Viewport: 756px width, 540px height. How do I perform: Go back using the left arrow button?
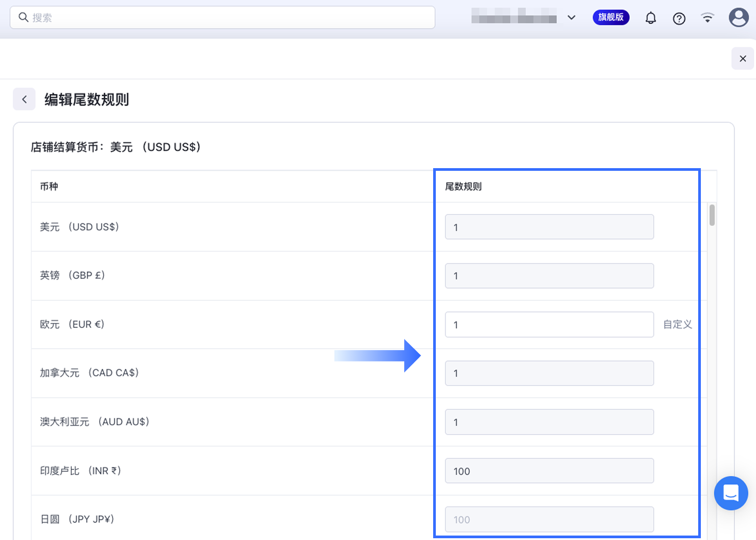(24, 99)
